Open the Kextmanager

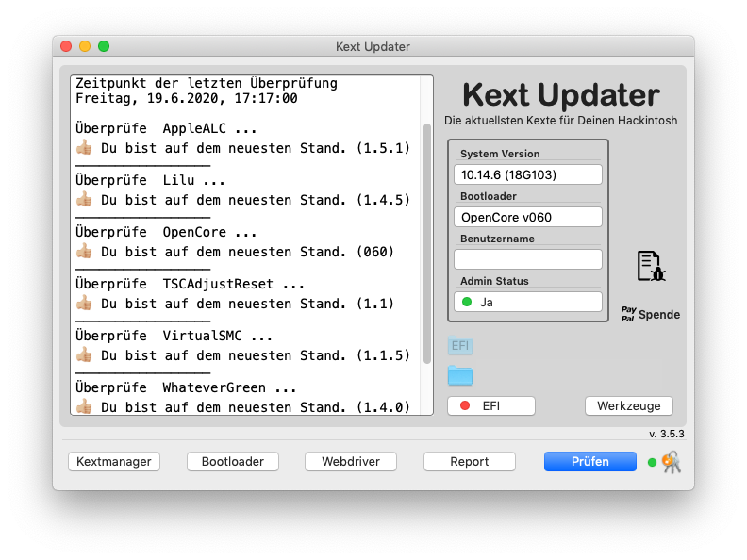click(114, 461)
